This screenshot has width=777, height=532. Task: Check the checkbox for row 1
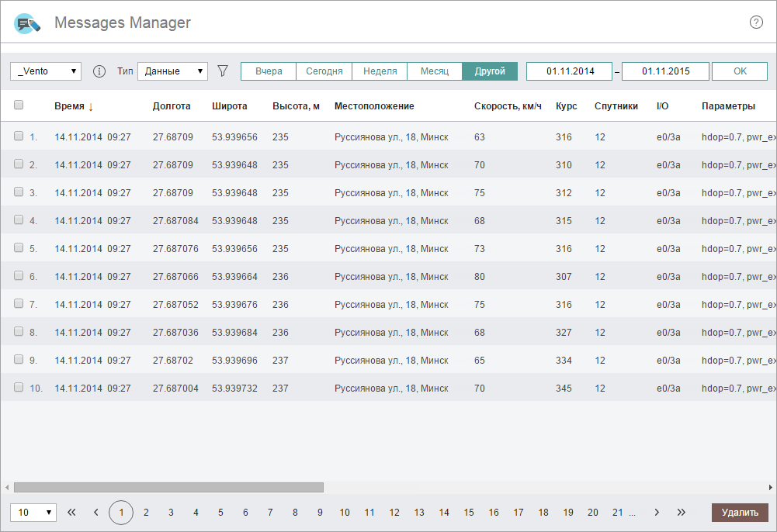point(19,136)
